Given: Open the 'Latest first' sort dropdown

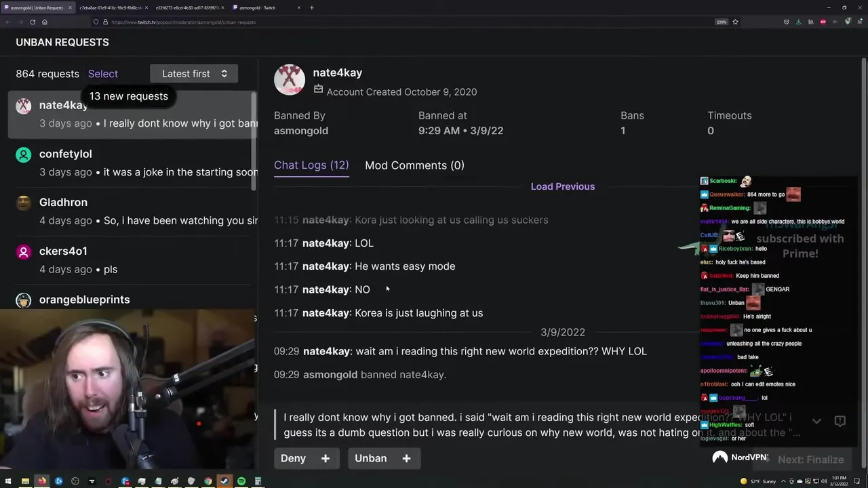Looking at the screenshot, I should (x=194, y=74).
